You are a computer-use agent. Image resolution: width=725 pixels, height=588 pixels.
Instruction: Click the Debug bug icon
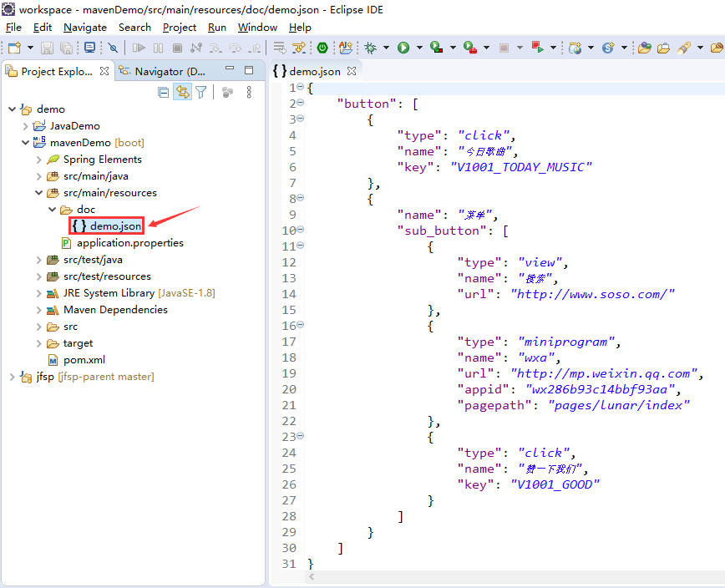[x=370, y=48]
